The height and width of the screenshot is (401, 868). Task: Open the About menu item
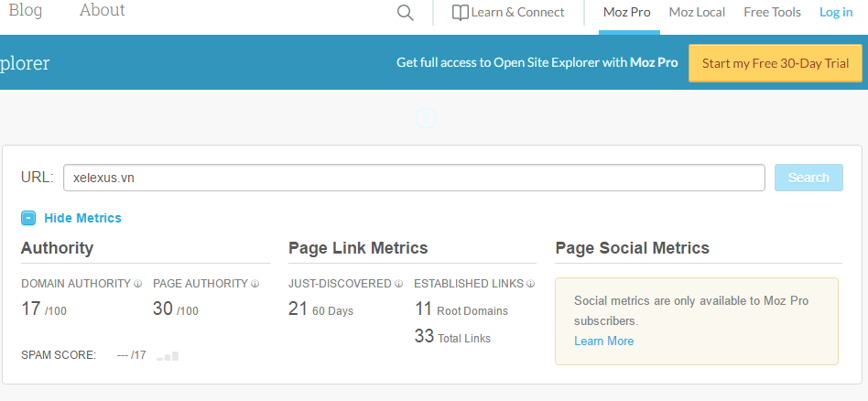click(x=103, y=10)
